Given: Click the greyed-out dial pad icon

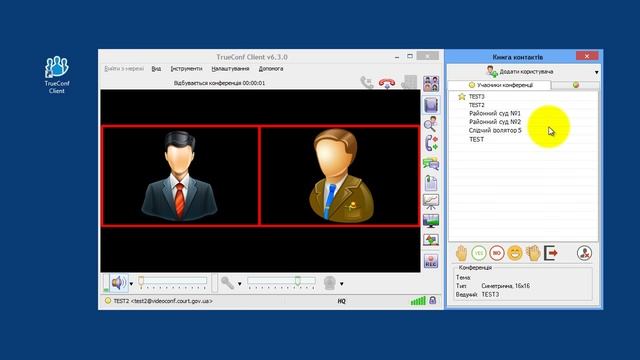Looking at the screenshot, I should 409,82.
